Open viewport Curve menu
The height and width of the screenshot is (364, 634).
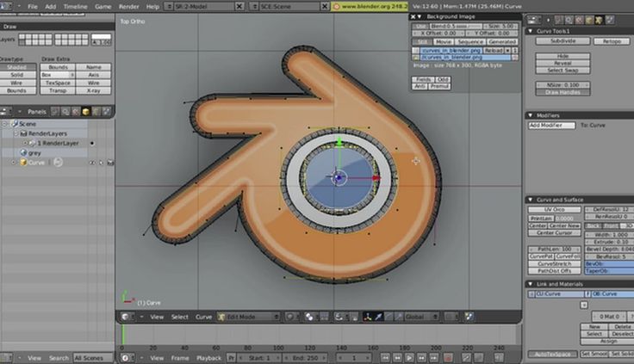point(204,317)
